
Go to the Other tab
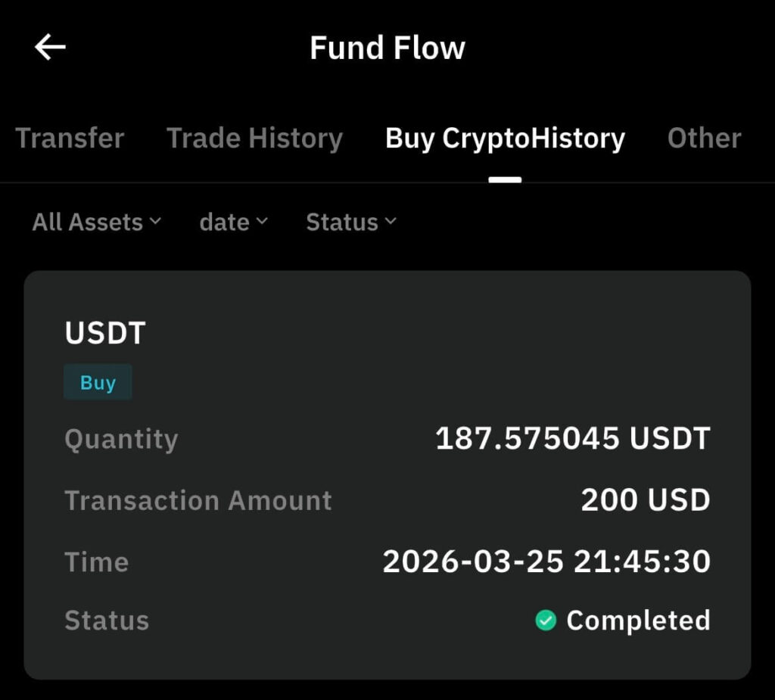[x=704, y=138]
